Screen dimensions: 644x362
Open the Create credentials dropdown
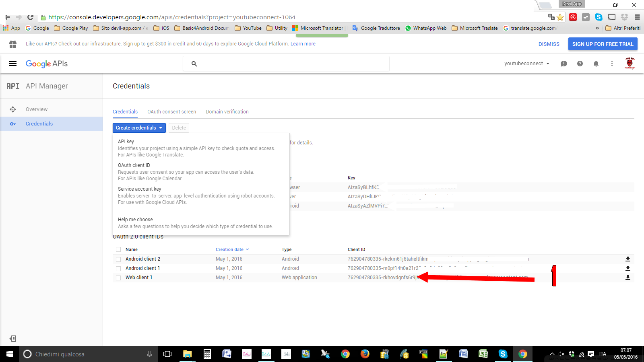(x=139, y=128)
